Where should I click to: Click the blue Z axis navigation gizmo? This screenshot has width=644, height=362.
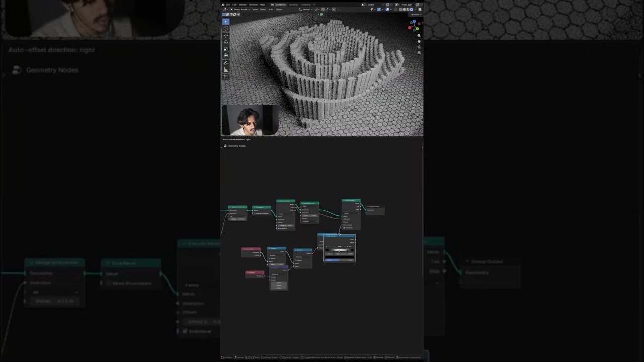coord(414,21)
